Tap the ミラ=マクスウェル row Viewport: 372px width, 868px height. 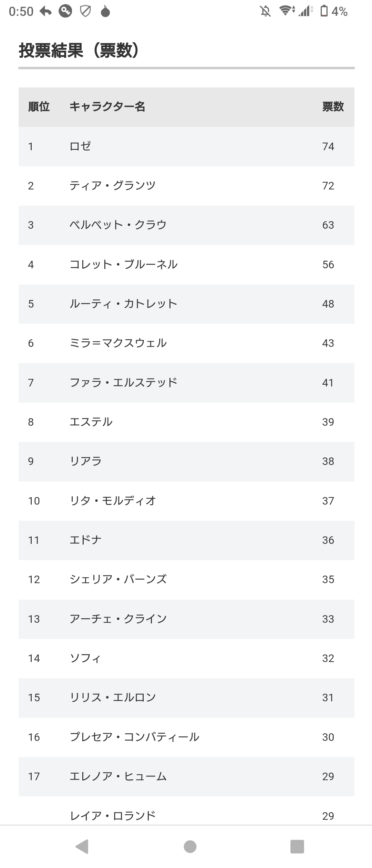point(186,343)
